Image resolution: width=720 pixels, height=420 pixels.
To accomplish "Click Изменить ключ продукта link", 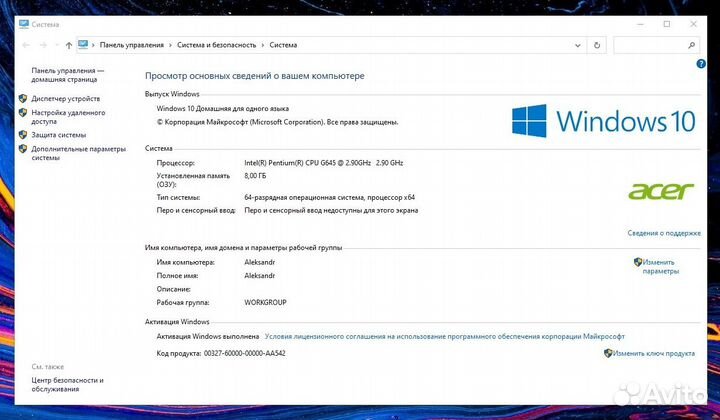I will click(x=653, y=353).
